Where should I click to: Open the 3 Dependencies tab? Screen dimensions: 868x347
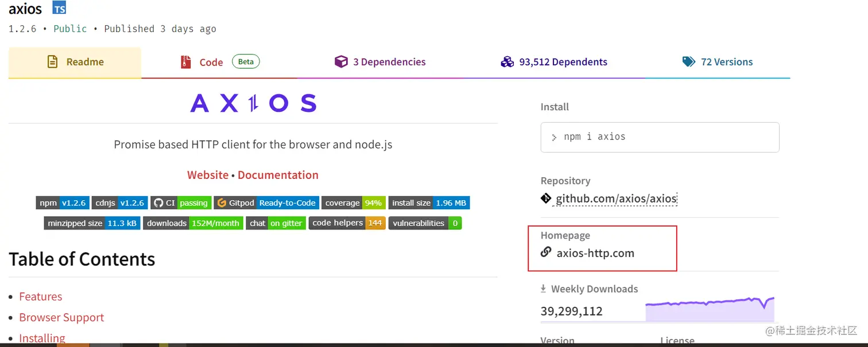point(381,63)
